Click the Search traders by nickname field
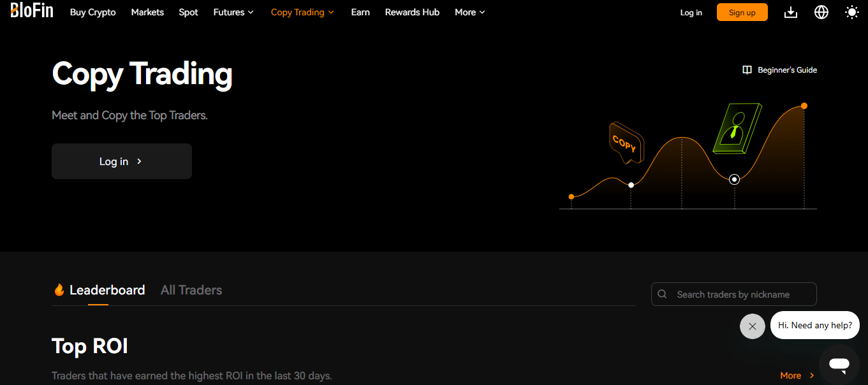Image resolution: width=868 pixels, height=385 pixels. tap(734, 294)
